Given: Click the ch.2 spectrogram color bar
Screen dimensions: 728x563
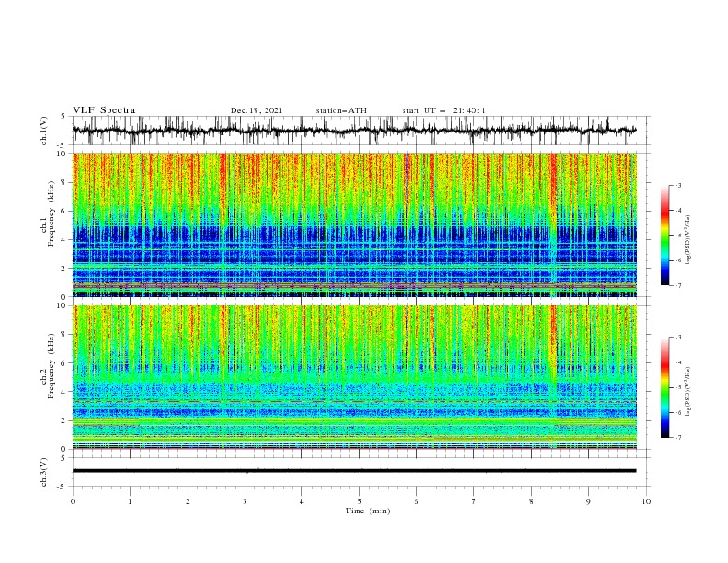Looking at the screenshot, I should (665, 387).
